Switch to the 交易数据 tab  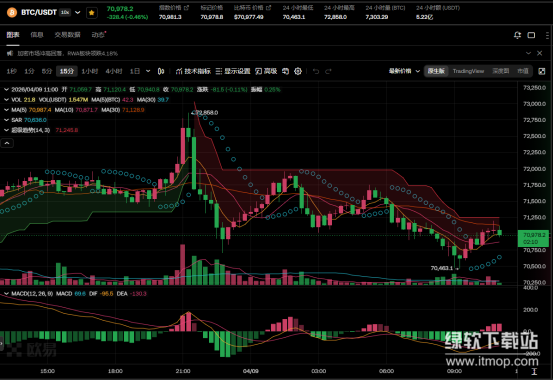click(67, 35)
